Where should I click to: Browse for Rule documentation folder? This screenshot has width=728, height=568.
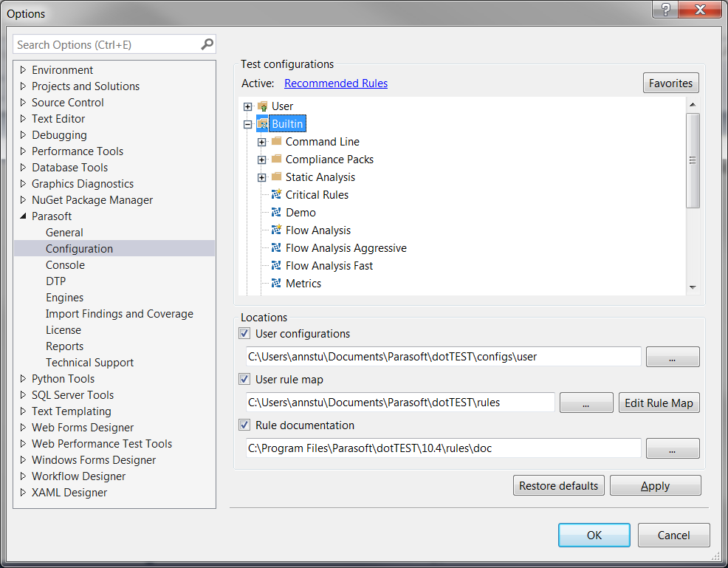tap(673, 448)
